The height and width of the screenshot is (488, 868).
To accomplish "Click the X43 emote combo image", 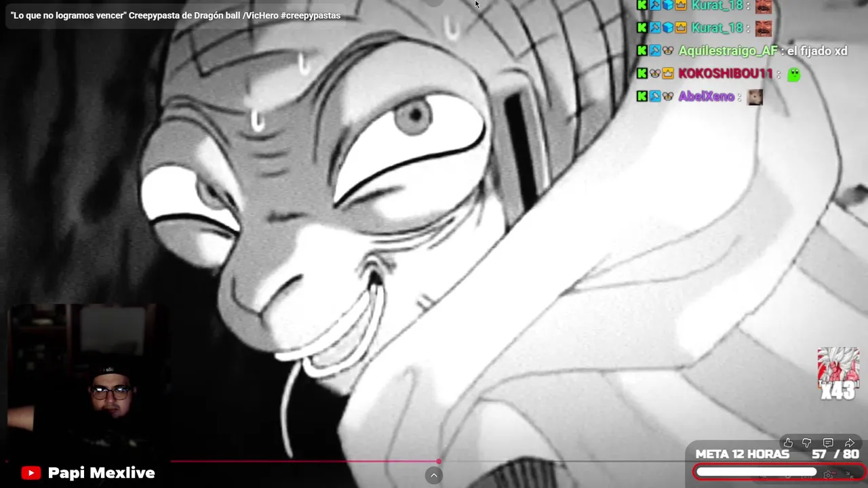I will click(838, 373).
